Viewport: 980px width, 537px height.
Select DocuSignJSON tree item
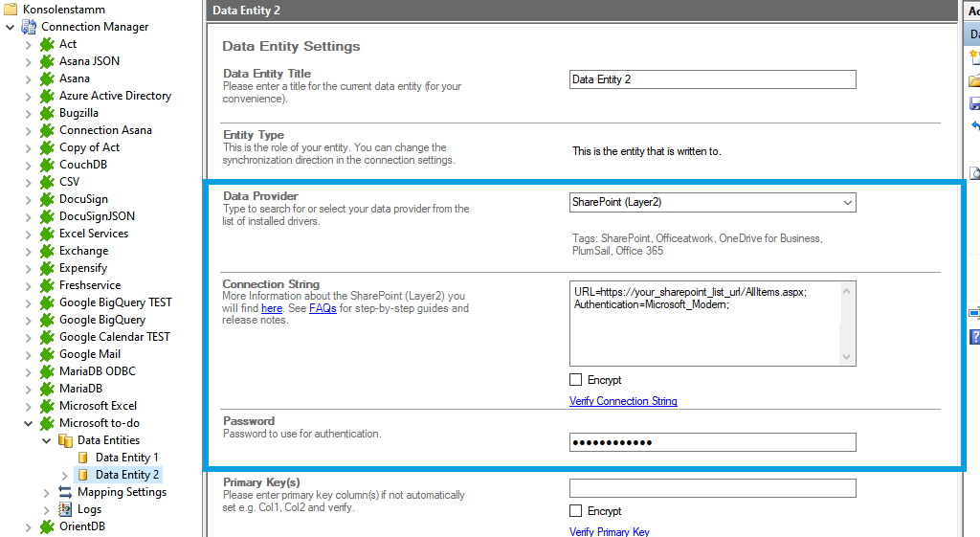pyautogui.click(x=97, y=216)
